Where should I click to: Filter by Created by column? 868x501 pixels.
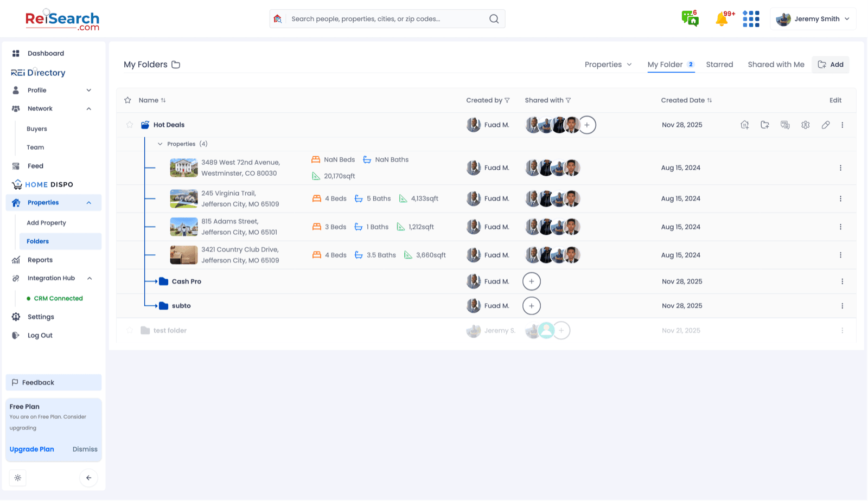pyautogui.click(x=488, y=100)
